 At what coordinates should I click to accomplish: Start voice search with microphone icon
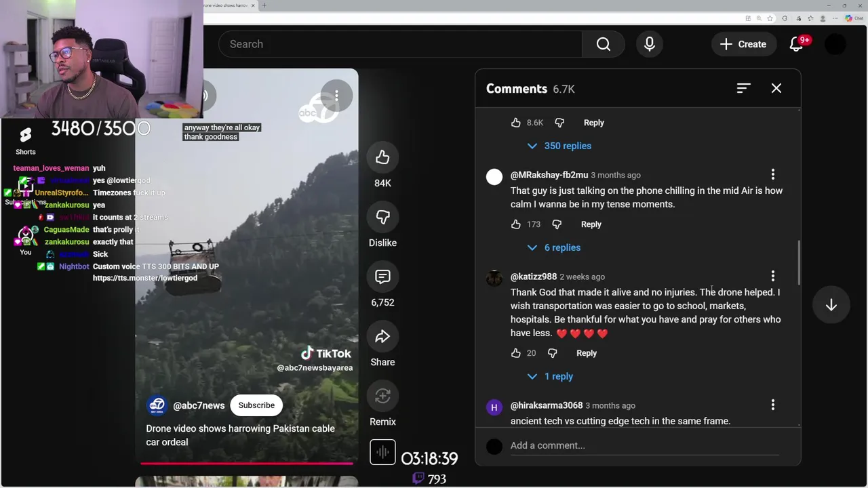pos(650,44)
